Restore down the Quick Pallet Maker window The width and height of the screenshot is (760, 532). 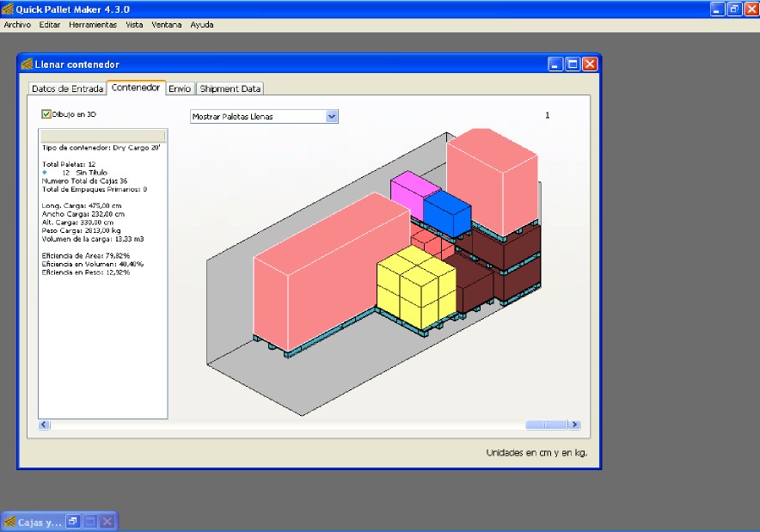click(x=734, y=9)
